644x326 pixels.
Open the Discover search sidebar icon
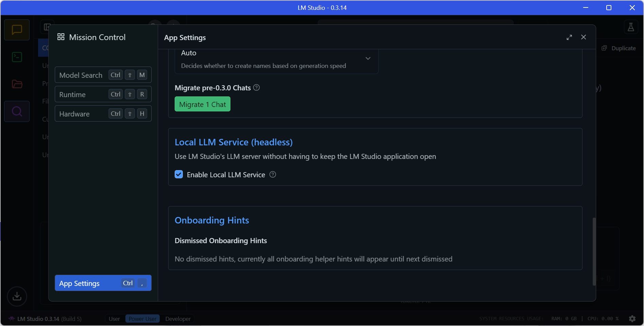click(x=17, y=111)
